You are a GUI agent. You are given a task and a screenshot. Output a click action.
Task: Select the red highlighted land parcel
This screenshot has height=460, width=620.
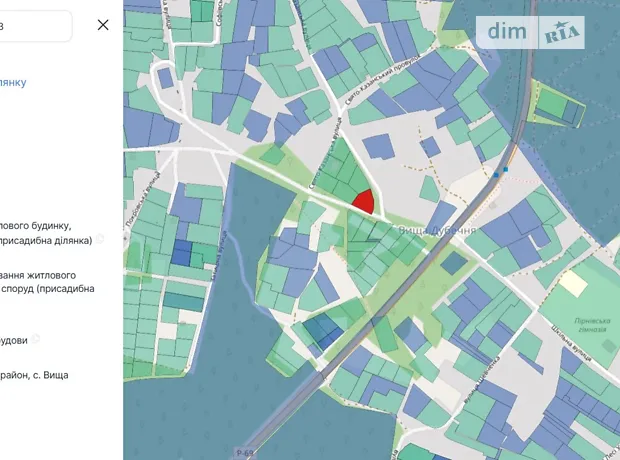[x=365, y=203]
